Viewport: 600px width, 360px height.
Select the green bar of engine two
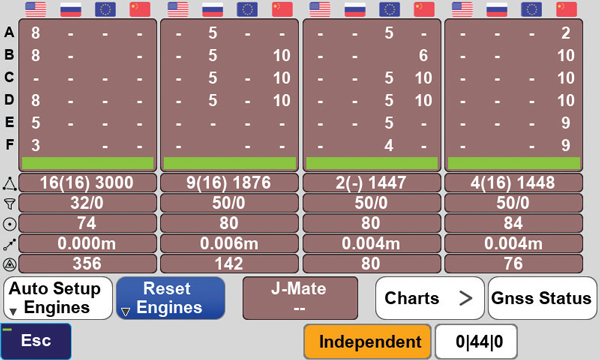point(230,163)
